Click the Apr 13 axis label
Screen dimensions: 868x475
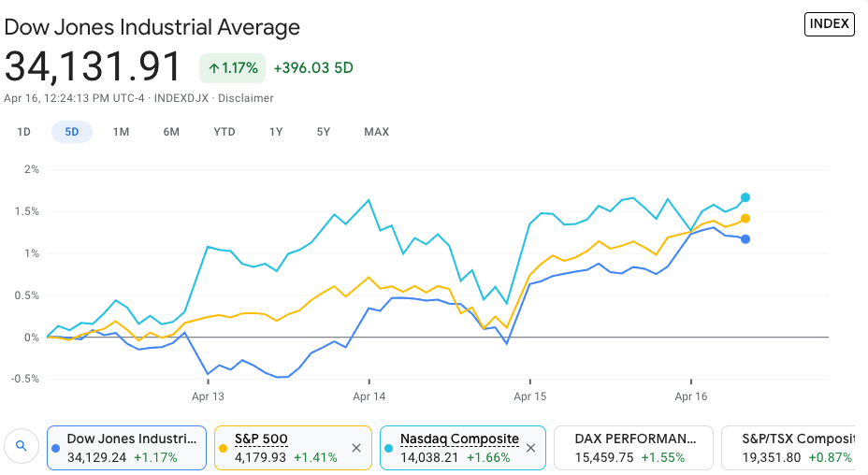coord(209,396)
